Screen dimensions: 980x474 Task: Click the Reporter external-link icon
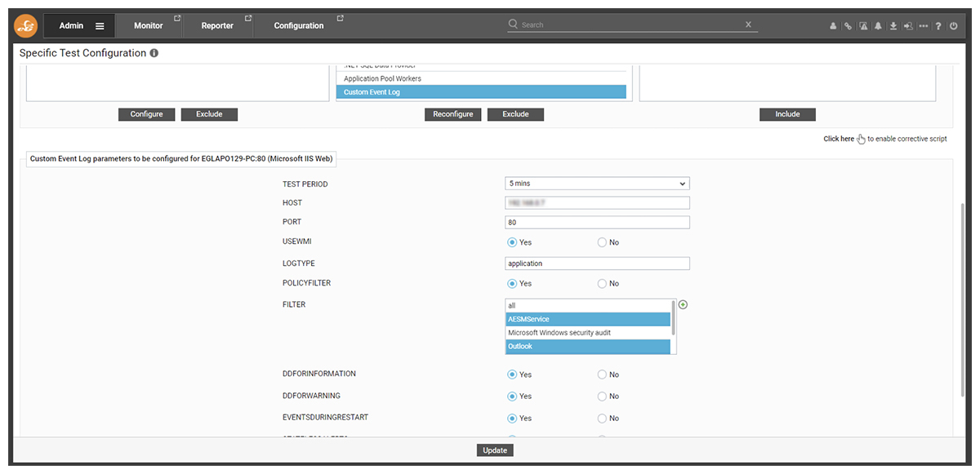click(248, 18)
